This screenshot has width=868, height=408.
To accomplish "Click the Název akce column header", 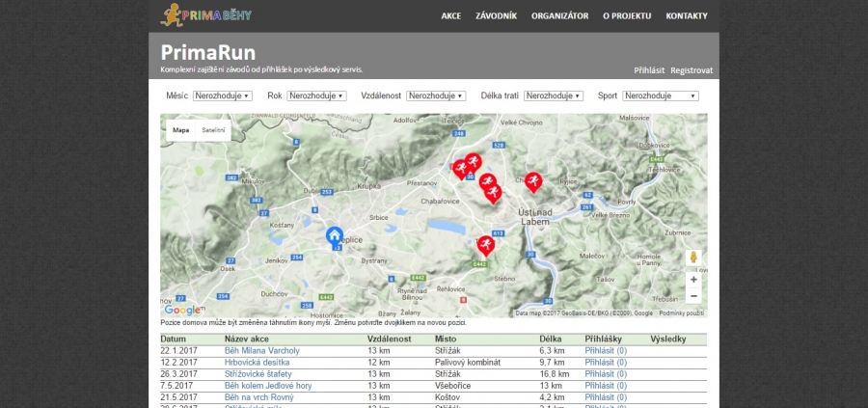I will 245,339.
